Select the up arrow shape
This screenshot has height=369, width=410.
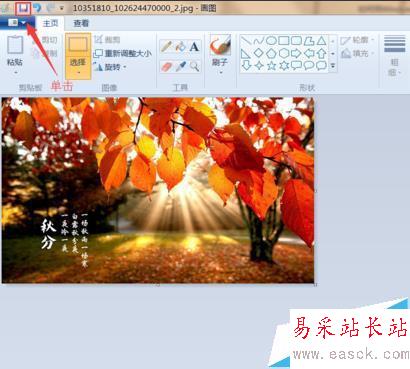point(321,53)
